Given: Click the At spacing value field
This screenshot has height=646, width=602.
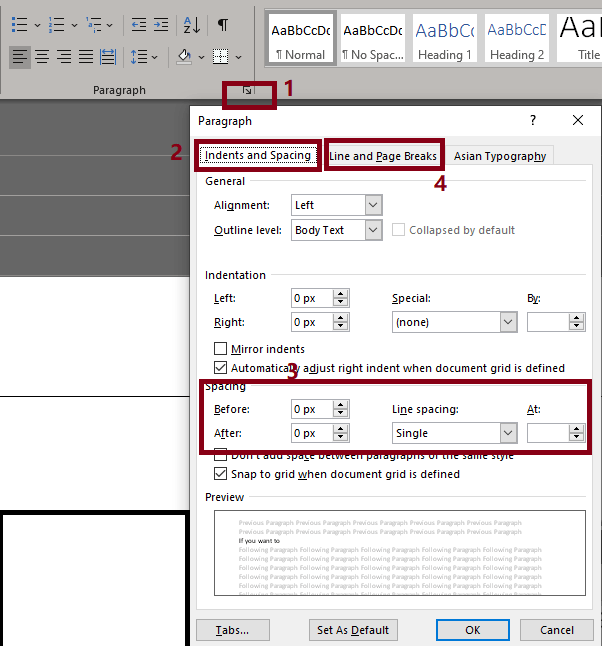Looking at the screenshot, I should 548,433.
